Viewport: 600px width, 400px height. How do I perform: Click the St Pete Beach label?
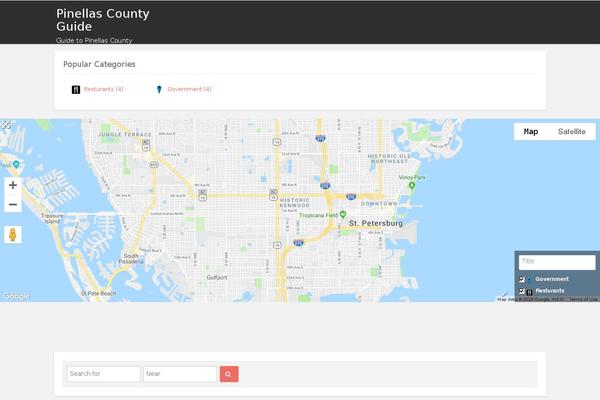tap(98, 294)
